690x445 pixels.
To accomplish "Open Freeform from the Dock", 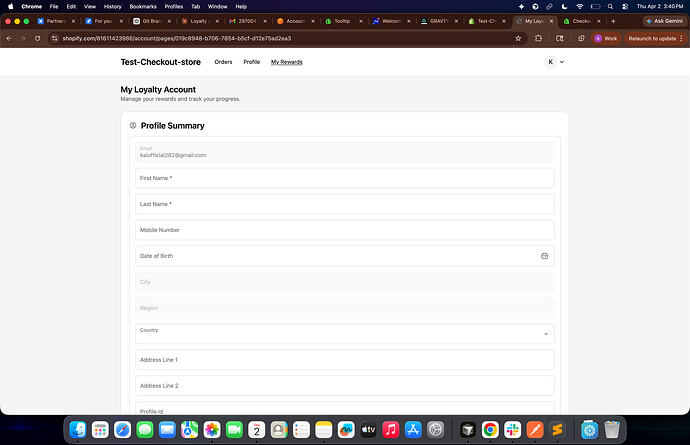I will tap(346, 430).
